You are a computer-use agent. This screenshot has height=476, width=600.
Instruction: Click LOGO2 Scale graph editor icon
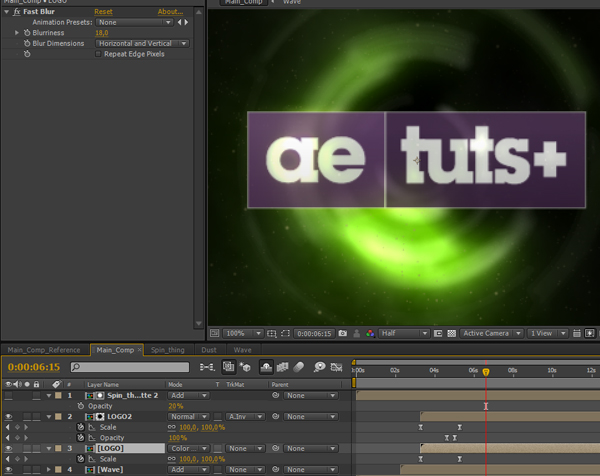tap(92, 427)
